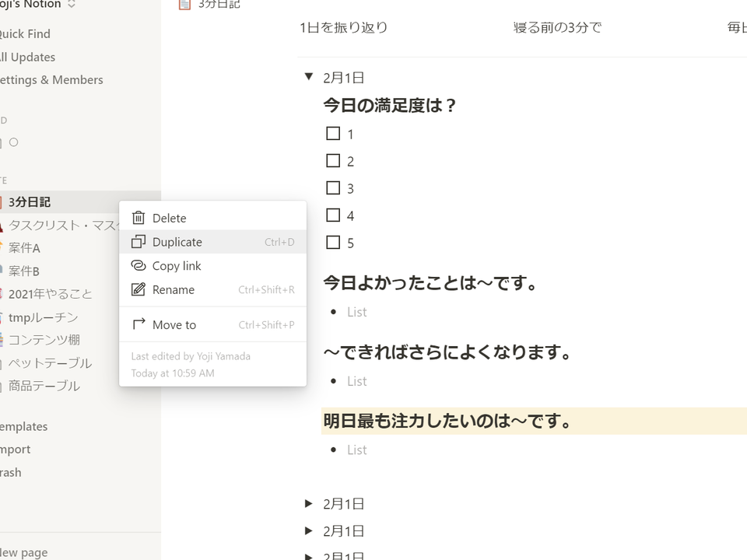Select Duplicate in the context menu
Image resolution: width=747 pixels, height=560 pixels.
tap(212, 242)
